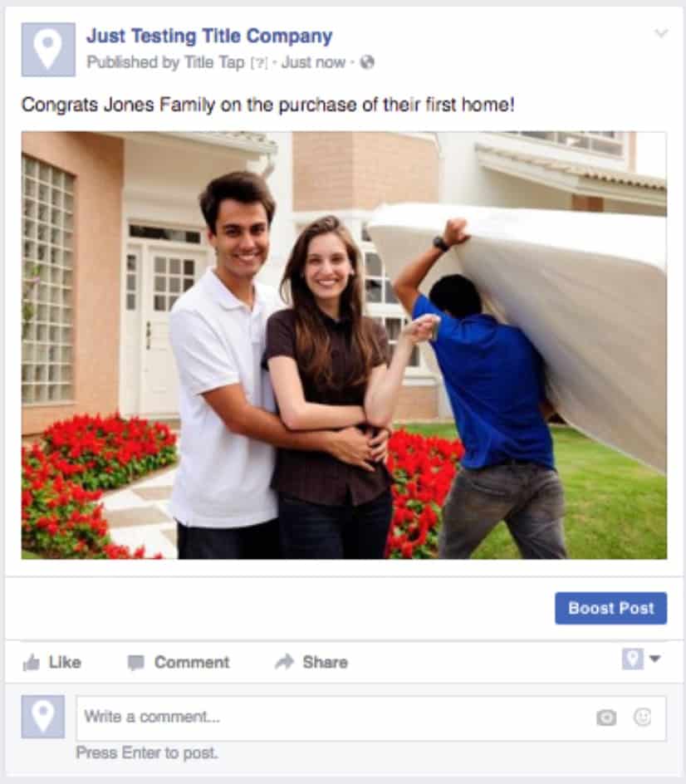Attach a photo with the camera icon
The height and width of the screenshot is (784, 686).
point(606,718)
